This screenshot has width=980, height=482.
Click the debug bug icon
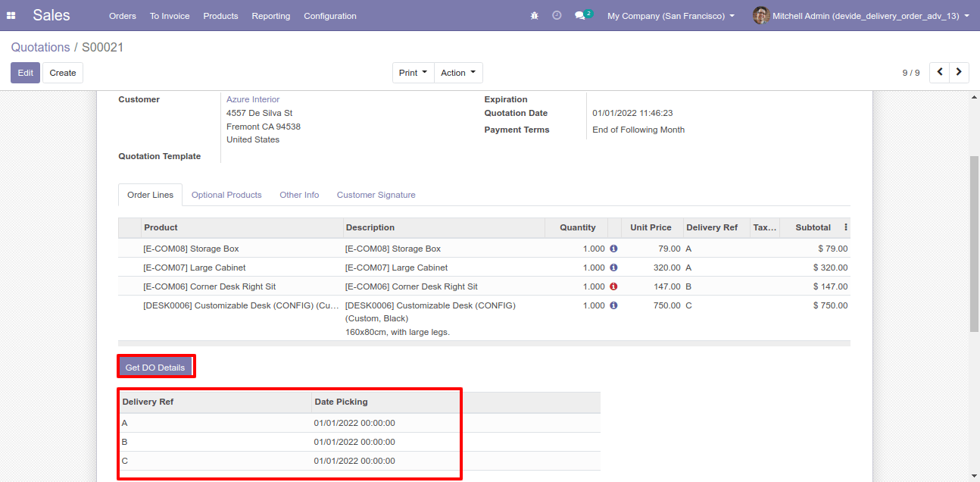[535, 16]
